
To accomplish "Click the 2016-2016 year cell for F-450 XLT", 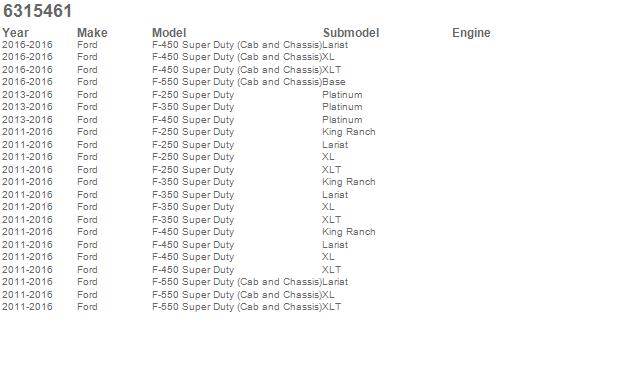I will [x=27, y=70].
